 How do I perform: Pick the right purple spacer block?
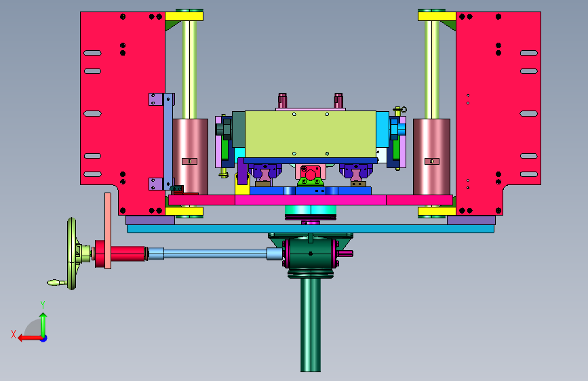471,220
